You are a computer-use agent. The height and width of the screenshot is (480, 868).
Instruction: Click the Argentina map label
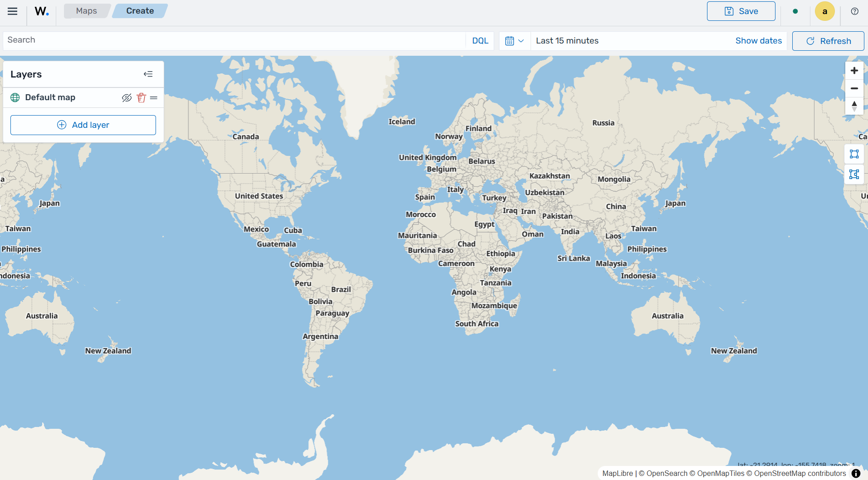point(320,336)
